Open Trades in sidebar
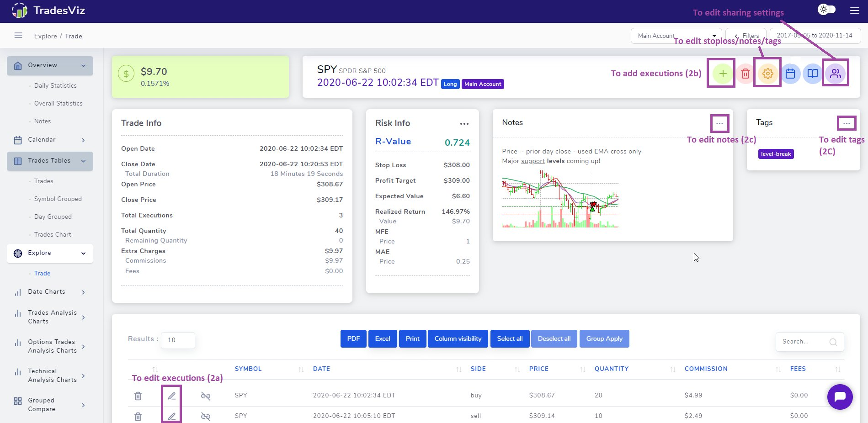The width and height of the screenshot is (868, 423). coord(43,181)
